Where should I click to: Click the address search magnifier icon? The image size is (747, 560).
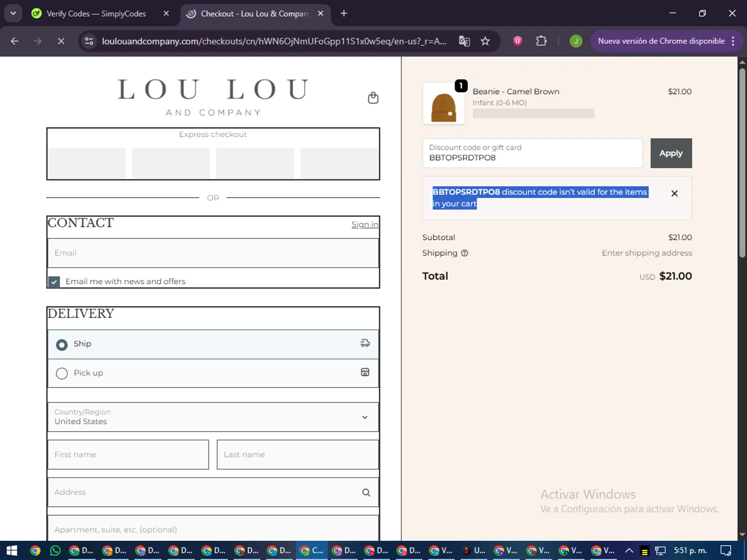tap(366, 492)
